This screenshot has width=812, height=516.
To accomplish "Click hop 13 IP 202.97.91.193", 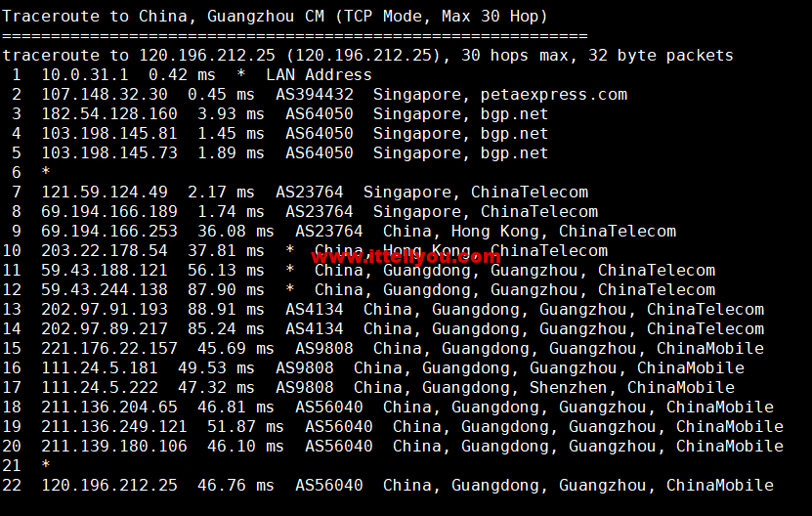I will point(105,309).
